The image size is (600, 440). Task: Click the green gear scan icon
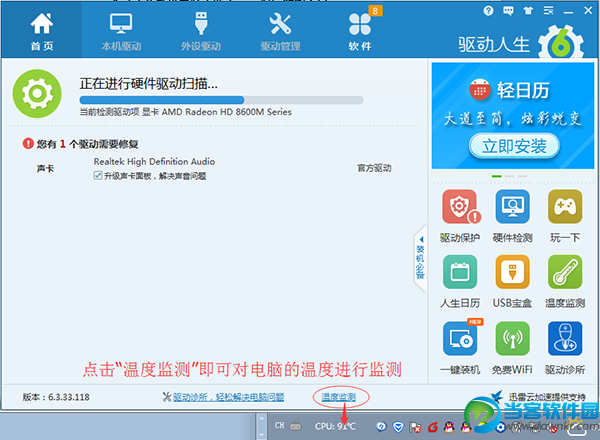[37, 93]
